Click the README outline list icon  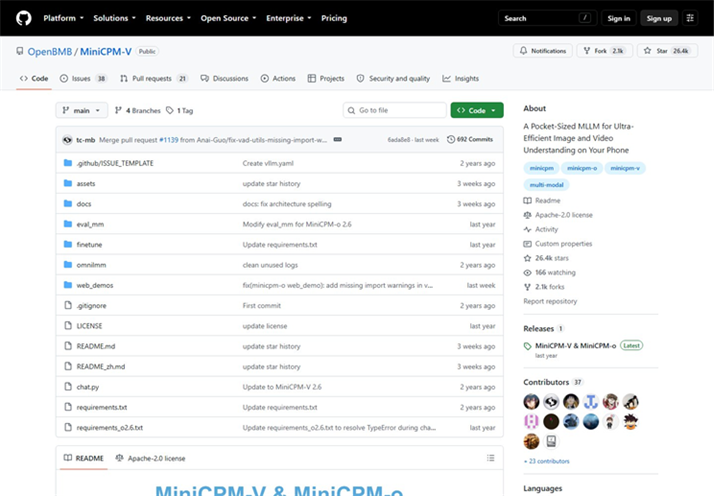(490, 458)
